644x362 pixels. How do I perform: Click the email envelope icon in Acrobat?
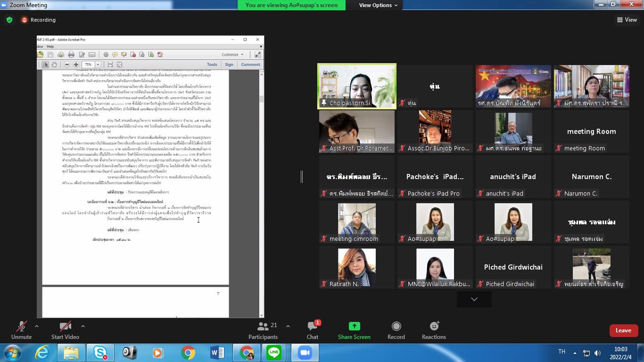pyautogui.click(x=92, y=55)
